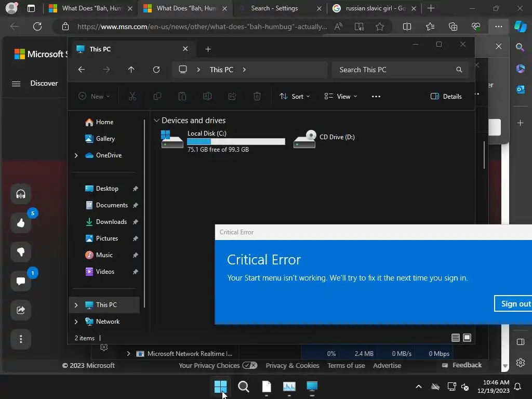Open the Task Manager icon on taskbar
The height and width of the screenshot is (399, 532).
(x=289, y=387)
